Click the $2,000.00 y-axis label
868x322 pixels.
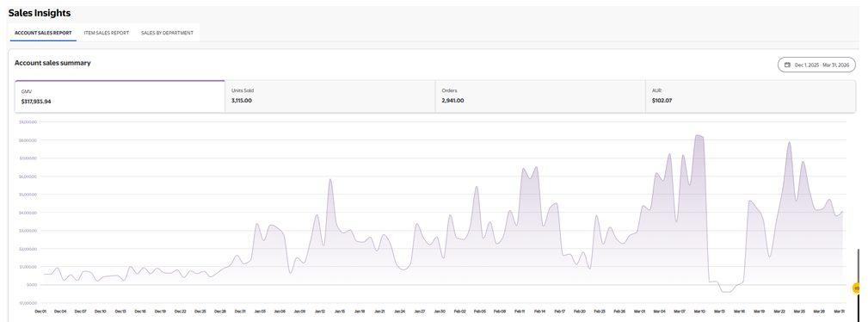[x=28, y=249]
